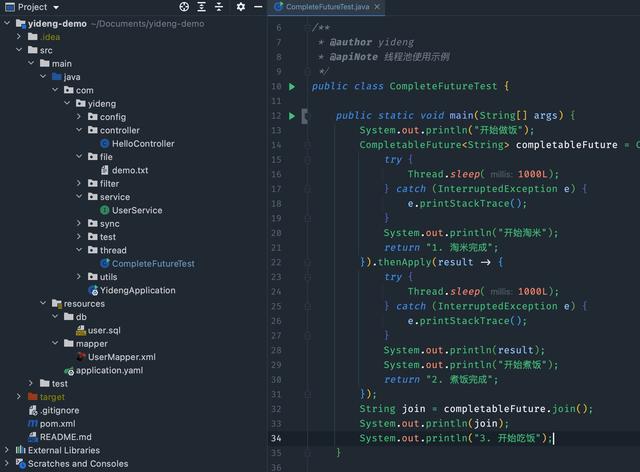Open application.yaml file

109,370
